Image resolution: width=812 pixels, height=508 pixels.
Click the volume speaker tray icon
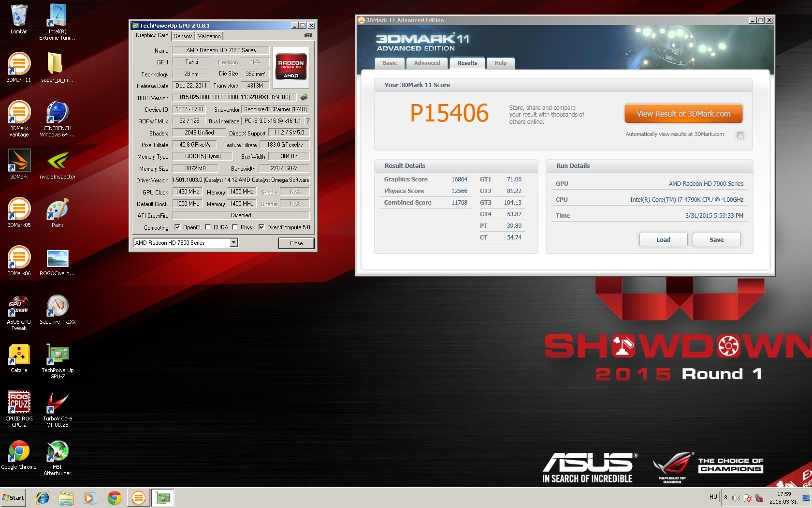coord(736,497)
